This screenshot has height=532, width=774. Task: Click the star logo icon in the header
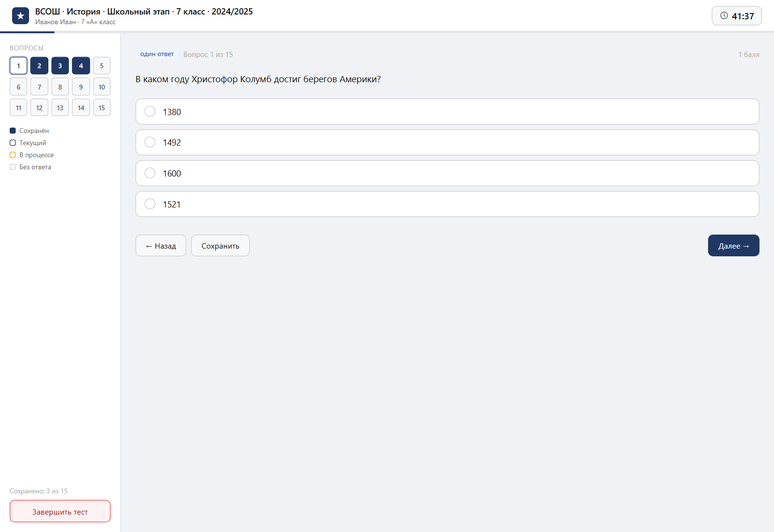click(20, 16)
